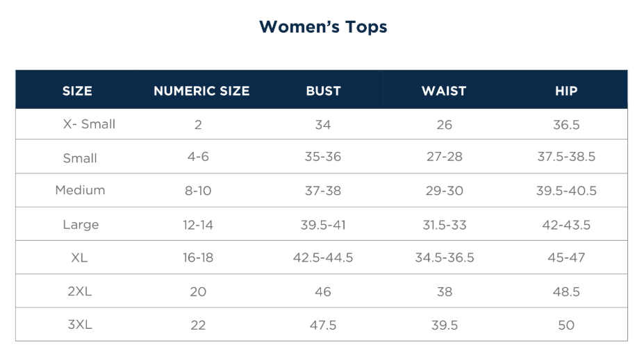Click the BUST column header
This screenshot has height=358, width=644.
tap(323, 91)
